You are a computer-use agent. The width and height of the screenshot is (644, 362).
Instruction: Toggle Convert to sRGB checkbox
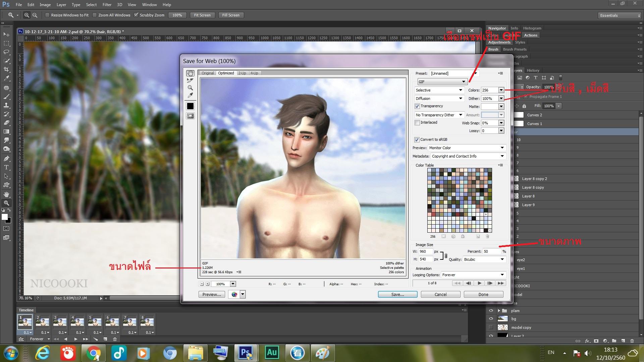click(417, 140)
